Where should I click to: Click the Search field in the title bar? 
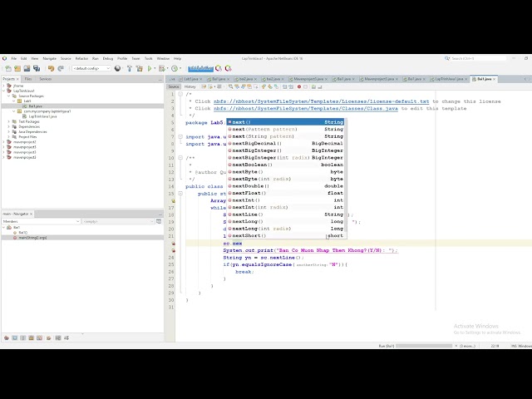pyautogui.click(x=479, y=59)
